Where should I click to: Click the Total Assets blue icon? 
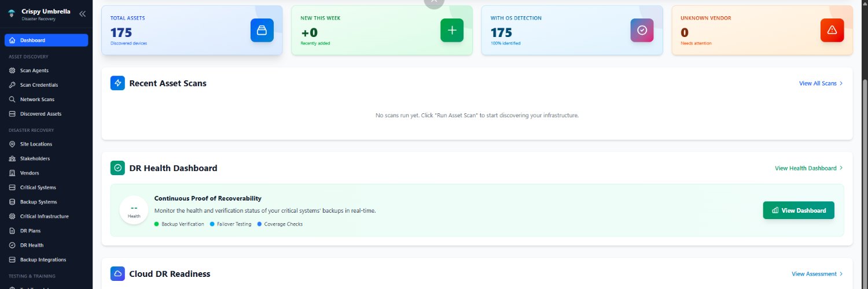[262, 30]
